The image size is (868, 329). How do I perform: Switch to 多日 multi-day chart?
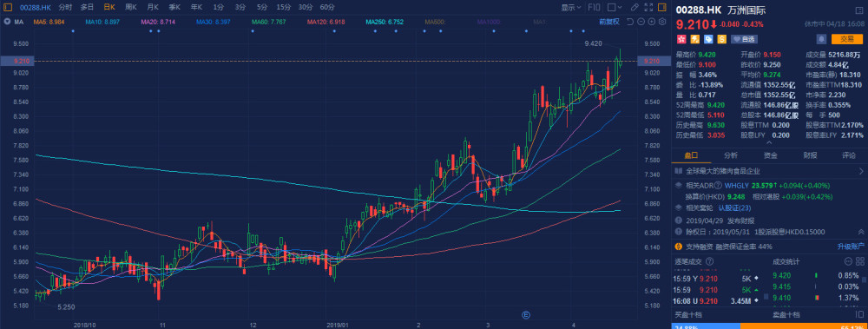point(87,7)
